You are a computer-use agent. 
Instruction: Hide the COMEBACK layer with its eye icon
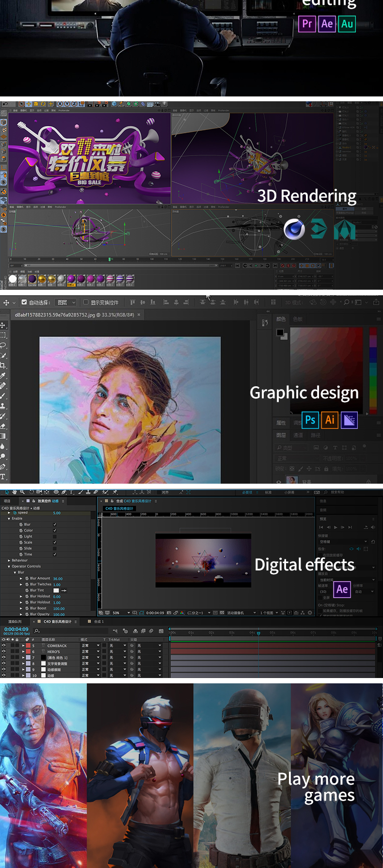pos(3,646)
